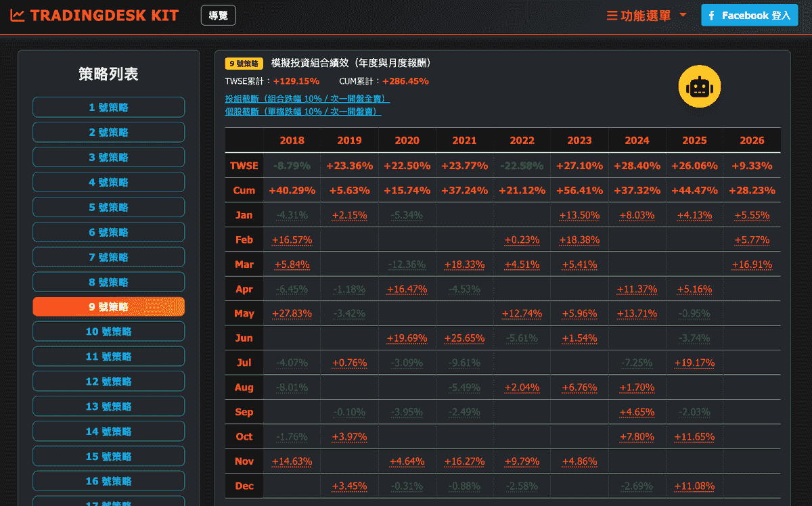This screenshot has height=506, width=812.
Task: Choose 13 號策略
Action: 108,407
